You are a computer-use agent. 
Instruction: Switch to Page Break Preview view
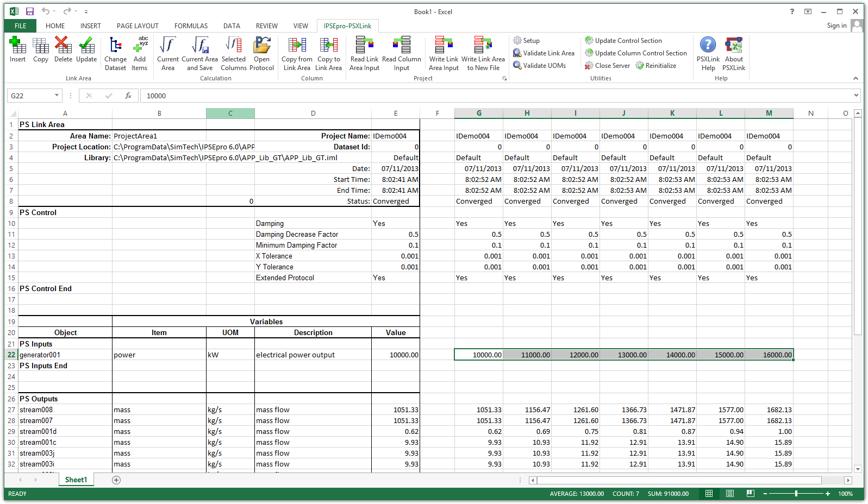(750, 494)
